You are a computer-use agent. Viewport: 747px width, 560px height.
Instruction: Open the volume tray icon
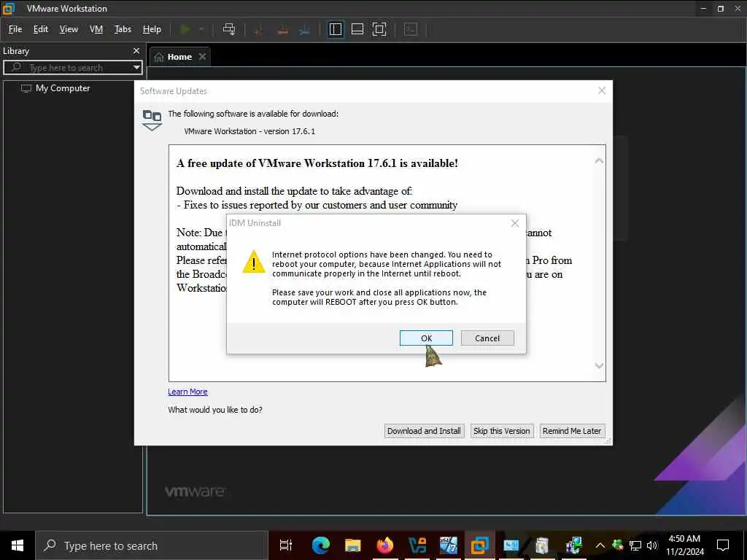pyautogui.click(x=652, y=545)
